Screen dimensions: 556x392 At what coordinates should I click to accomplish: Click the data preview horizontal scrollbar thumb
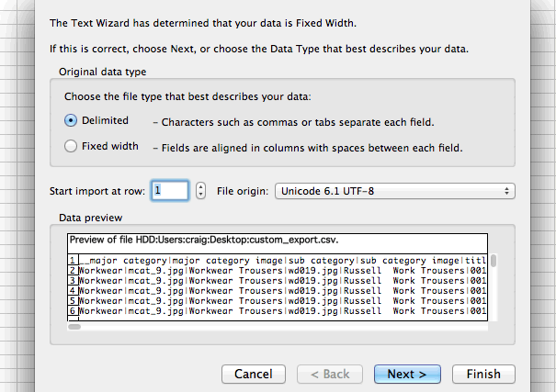coord(74,327)
